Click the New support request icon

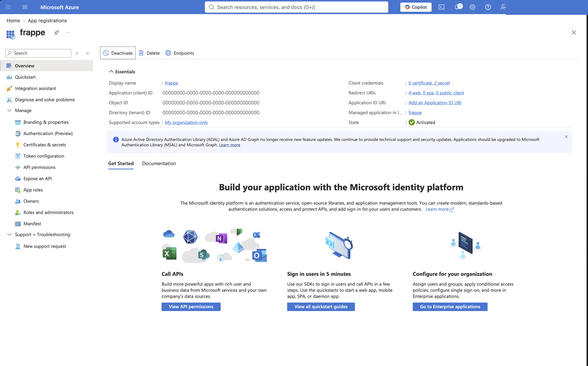point(18,246)
